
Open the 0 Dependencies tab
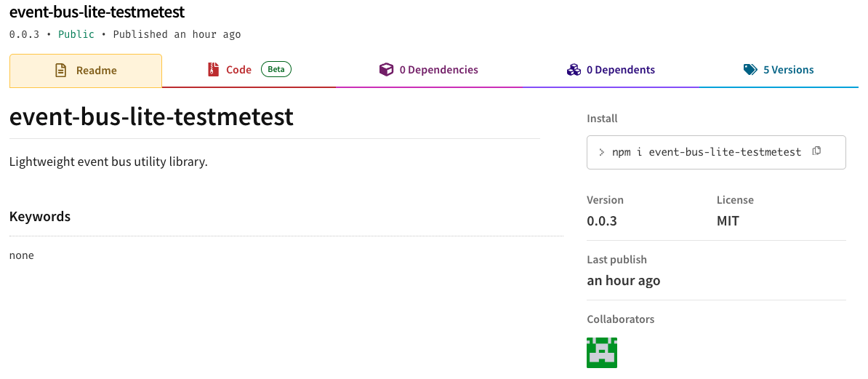click(429, 71)
